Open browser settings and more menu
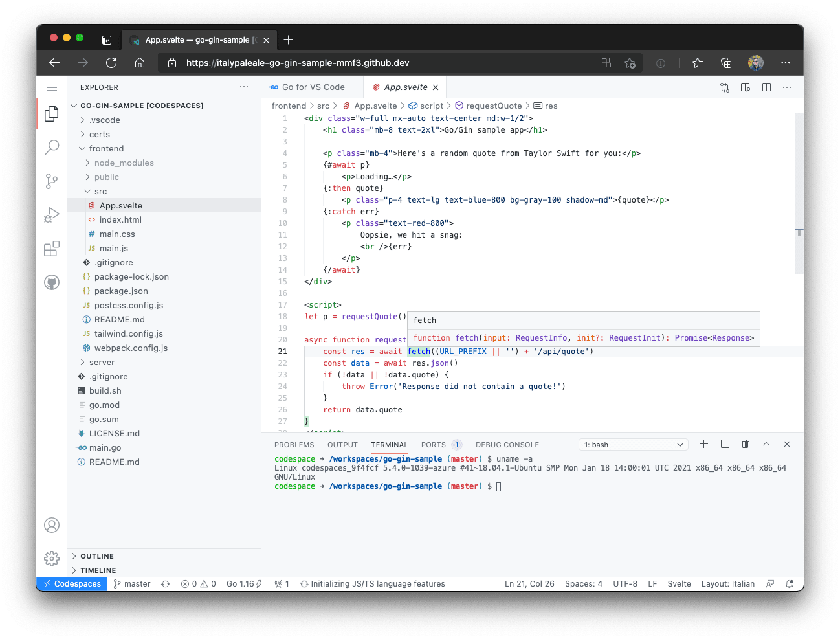The image size is (840, 639). click(x=786, y=63)
